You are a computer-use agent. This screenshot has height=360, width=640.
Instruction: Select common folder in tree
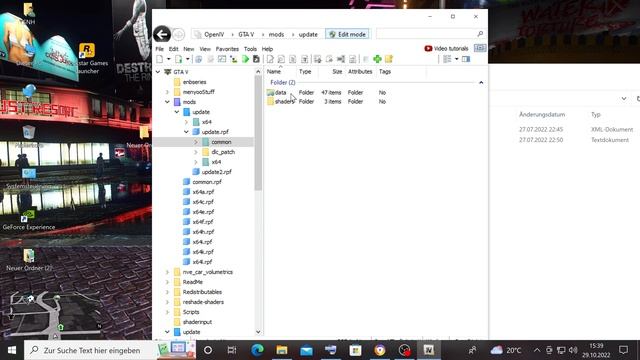(x=221, y=142)
